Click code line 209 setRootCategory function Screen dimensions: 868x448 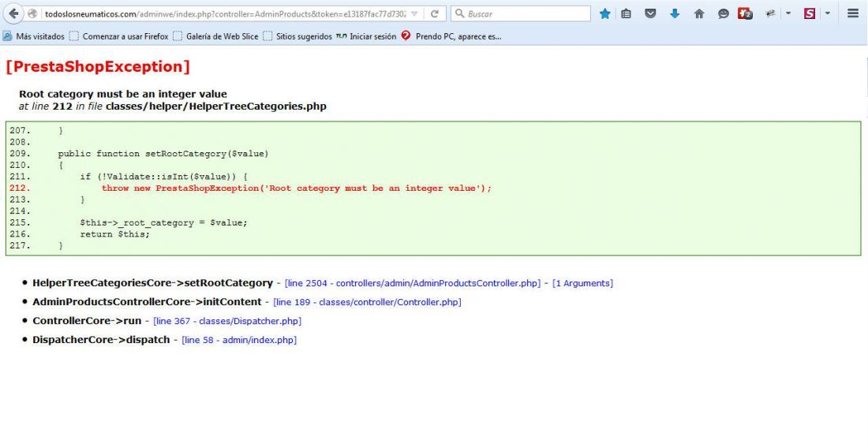[x=163, y=154]
